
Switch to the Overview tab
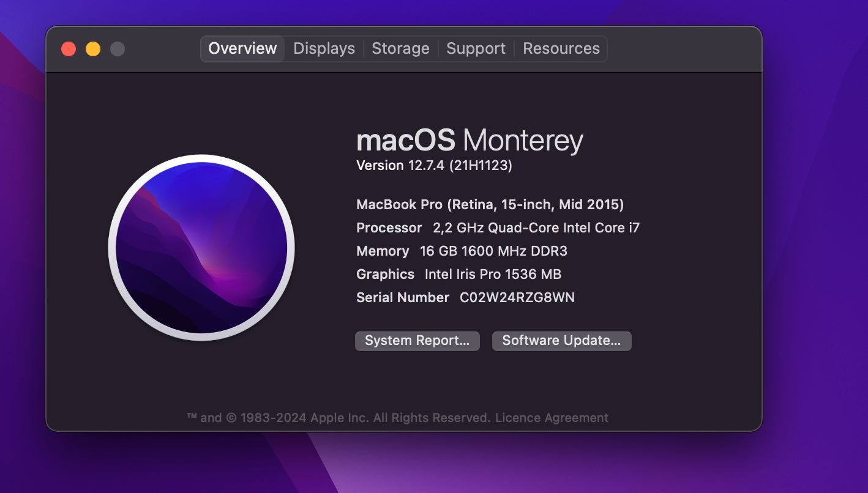pos(242,48)
